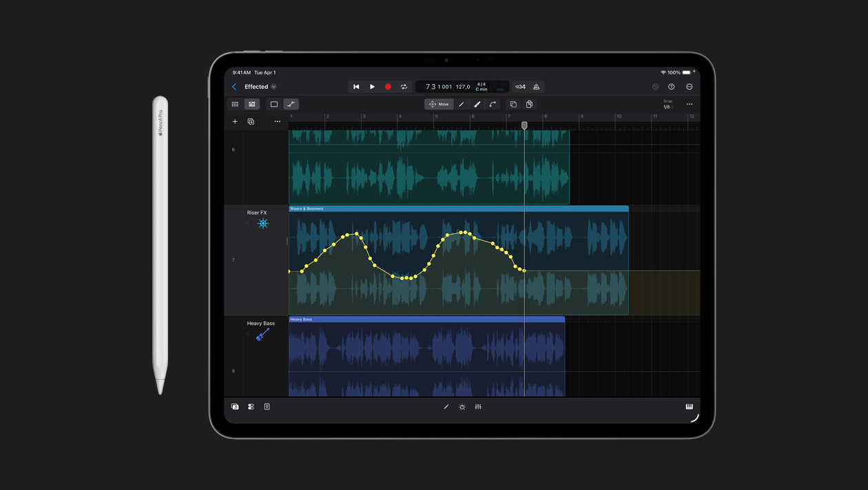The height and width of the screenshot is (490, 868).
Task: Open the 4/4 C min key signature popover
Action: pos(482,87)
